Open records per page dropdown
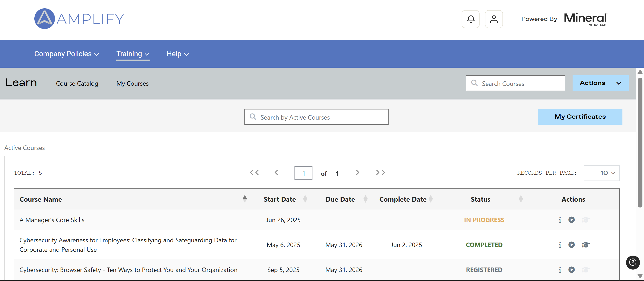Viewport: 644px width, 281px height. 601,173
